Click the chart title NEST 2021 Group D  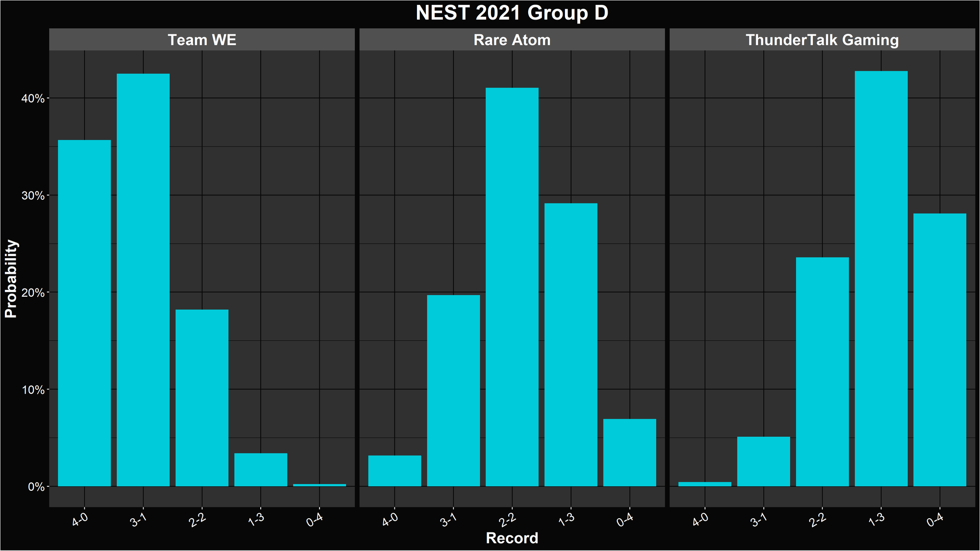click(512, 13)
